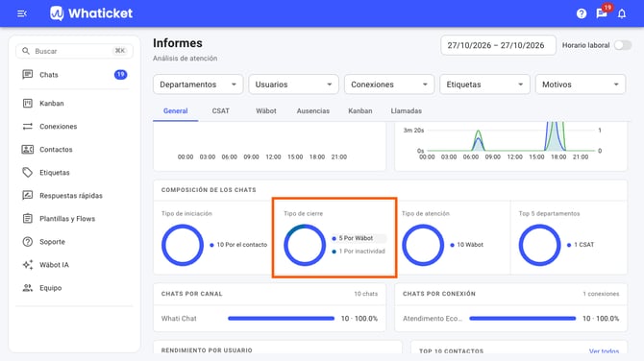The height and width of the screenshot is (361, 644).
Task: Click the '1 CSAT' legend entry
Action: [581, 245]
